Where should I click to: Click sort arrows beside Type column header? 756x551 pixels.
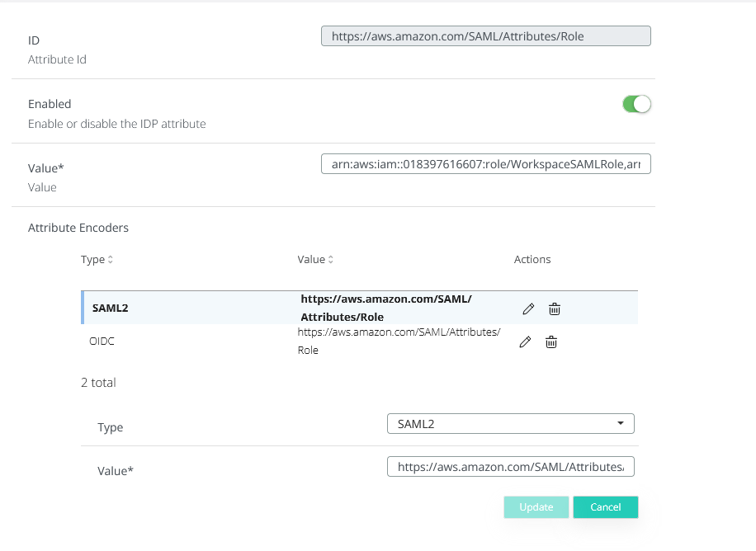(x=111, y=260)
